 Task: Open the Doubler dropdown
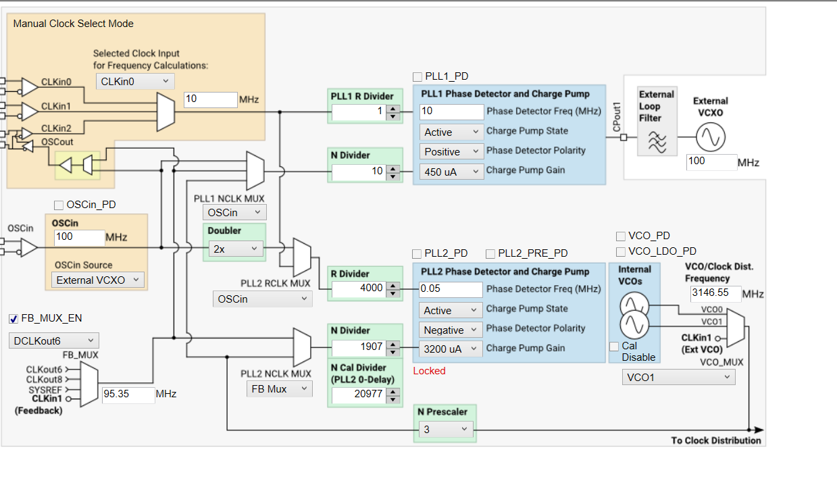click(x=234, y=249)
